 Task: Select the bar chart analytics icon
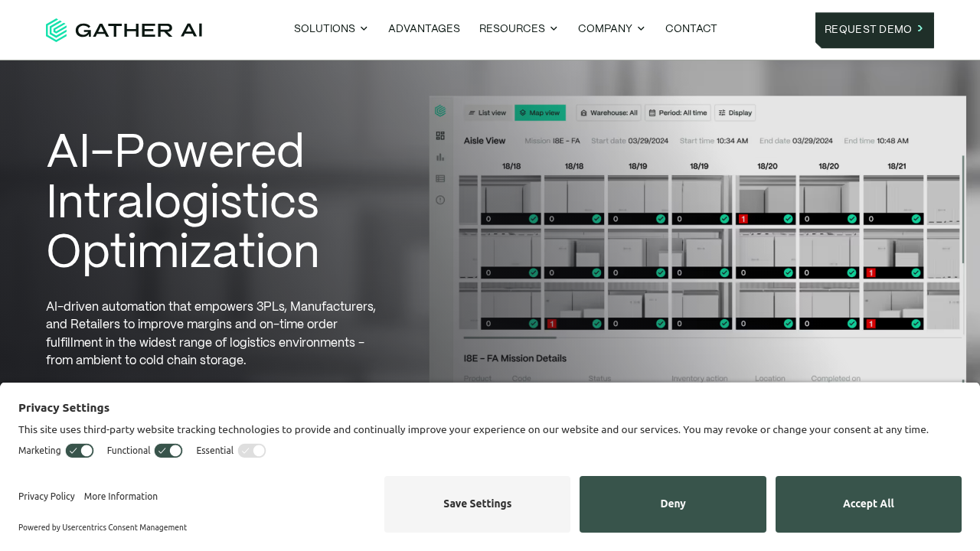[x=439, y=158]
